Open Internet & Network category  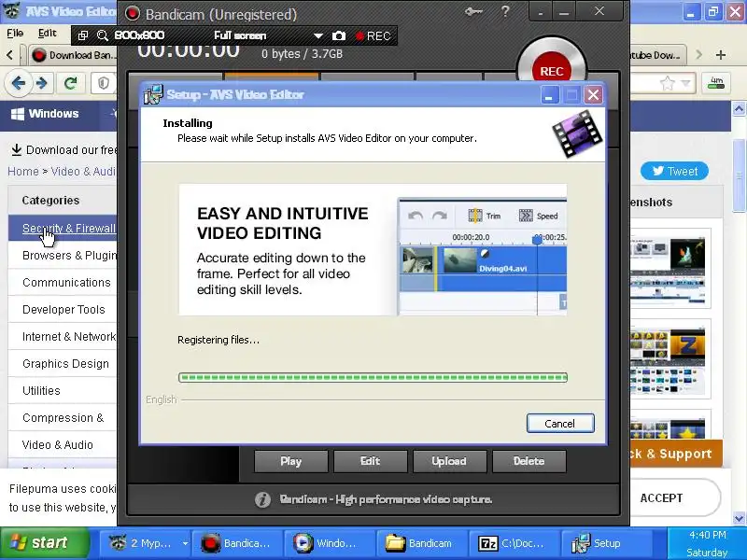pyautogui.click(x=63, y=337)
